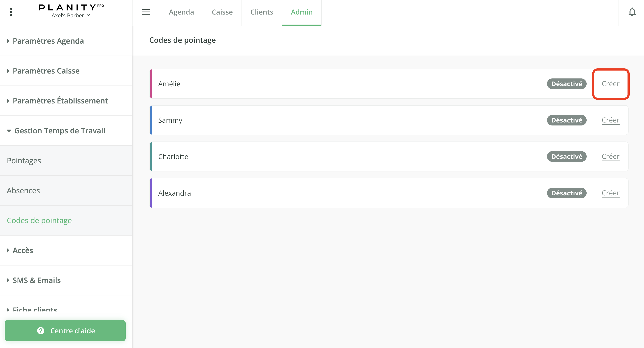This screenshot has width=644, height=348.
Task: Open Pointages in sidebar
Action: point(24,161)
